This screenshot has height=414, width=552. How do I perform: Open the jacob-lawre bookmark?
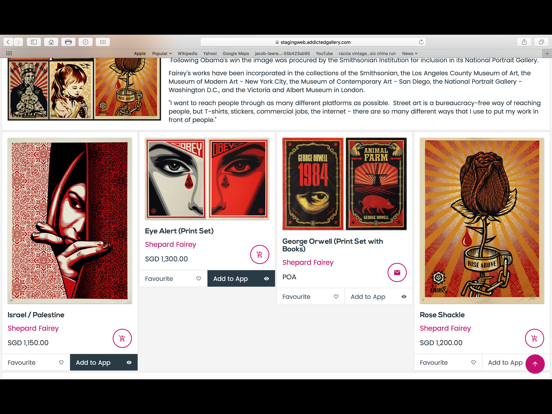point(282,54)
